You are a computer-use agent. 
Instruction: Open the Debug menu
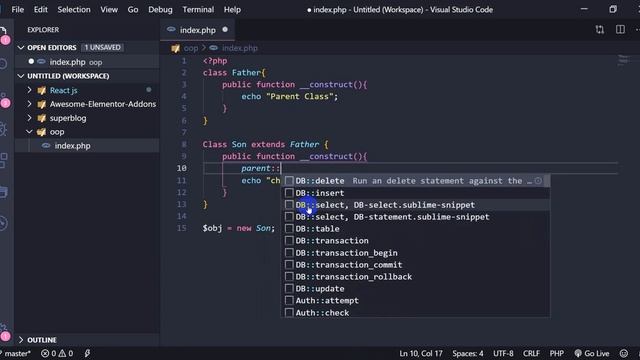[160, 9]
